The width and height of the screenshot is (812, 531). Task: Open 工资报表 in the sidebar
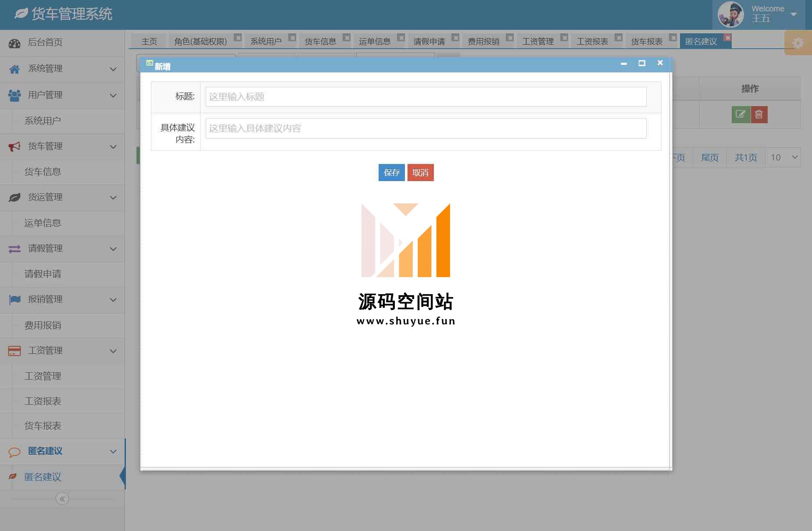pyautogui.click(x=43, y=401)
